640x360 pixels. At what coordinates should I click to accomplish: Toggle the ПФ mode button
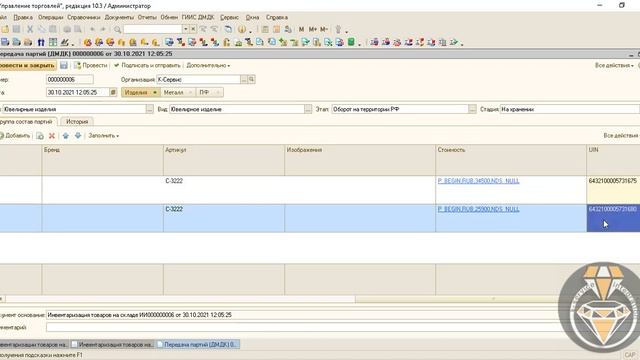[209, 93]
